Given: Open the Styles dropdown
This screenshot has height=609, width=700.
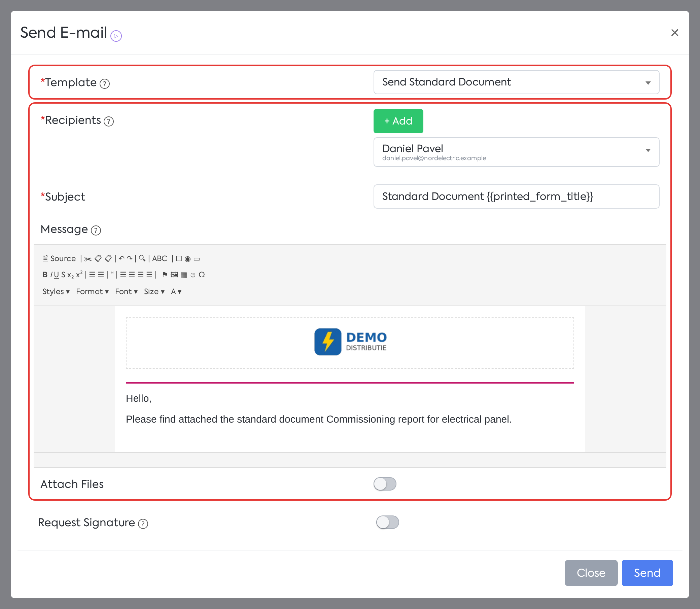Looking at the screenshot, I should [56, 292].
